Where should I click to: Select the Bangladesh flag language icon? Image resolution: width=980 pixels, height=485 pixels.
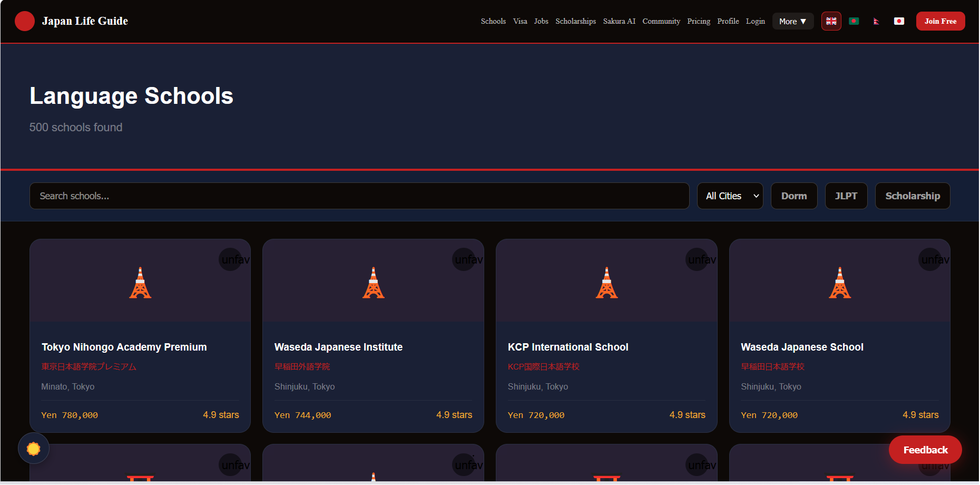tap(854, 21)
